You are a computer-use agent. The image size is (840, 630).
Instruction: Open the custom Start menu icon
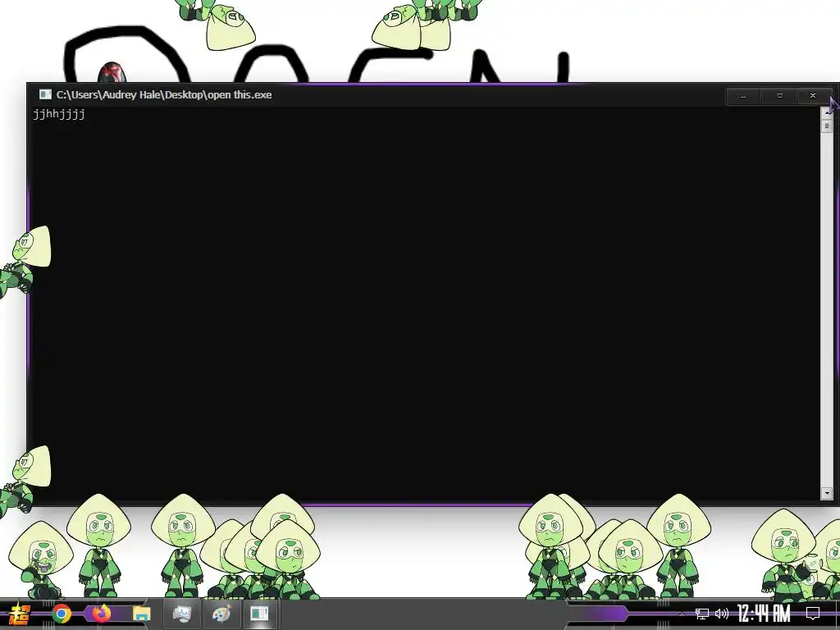(x=20, y=614)
